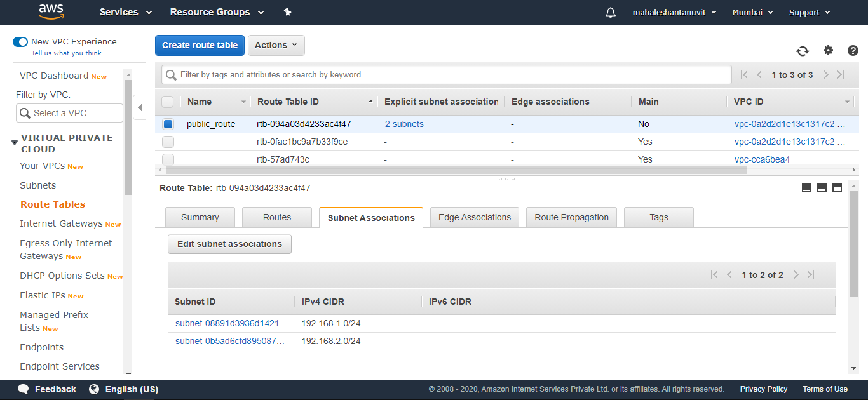Click the Create route table button
The image size is (868, 400).
click(200, 45)
